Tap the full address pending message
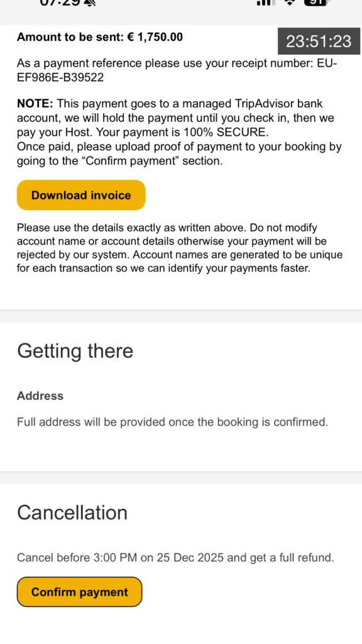 point(172,422)
